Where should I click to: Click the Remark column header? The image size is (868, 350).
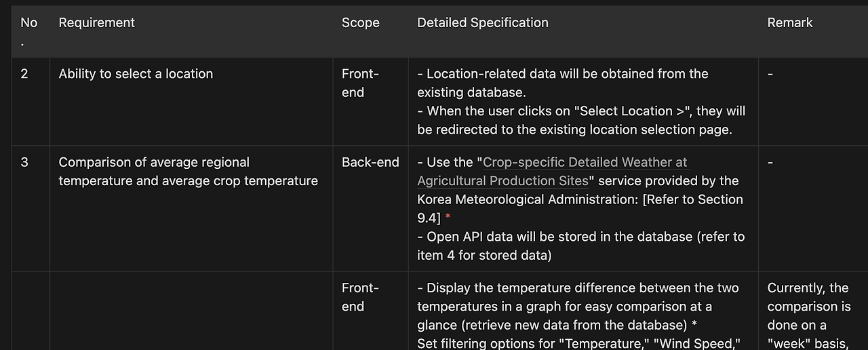789,23
